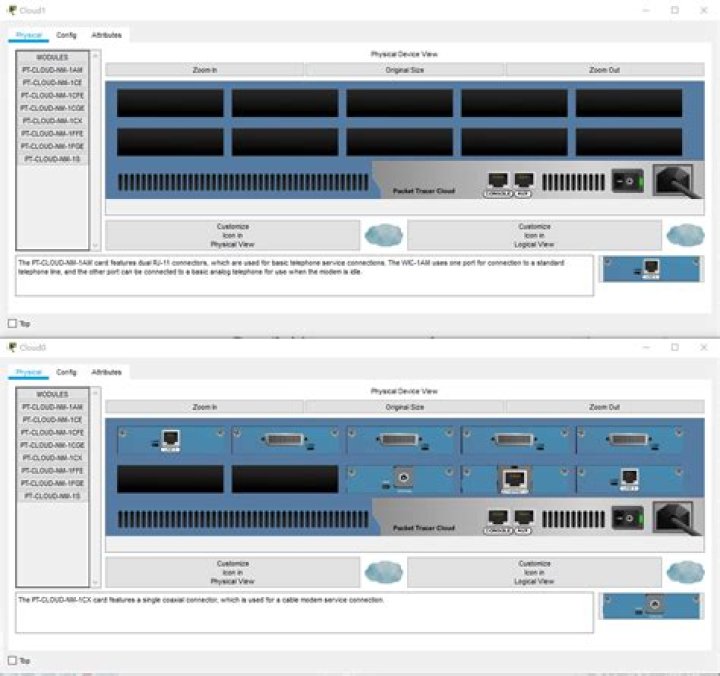Select PT-CLOUD-NM-1CX module in Cloud0 list

[x=52, y=458]
